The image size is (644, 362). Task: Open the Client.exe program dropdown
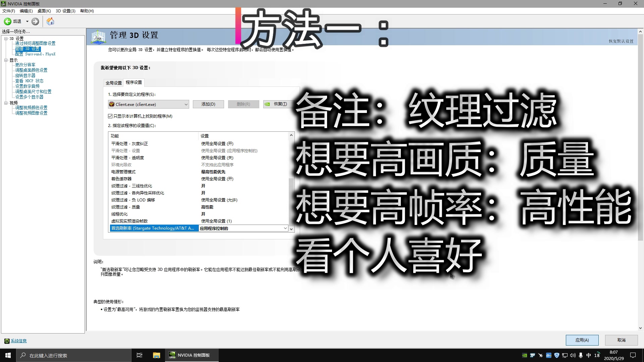point(148,104)
